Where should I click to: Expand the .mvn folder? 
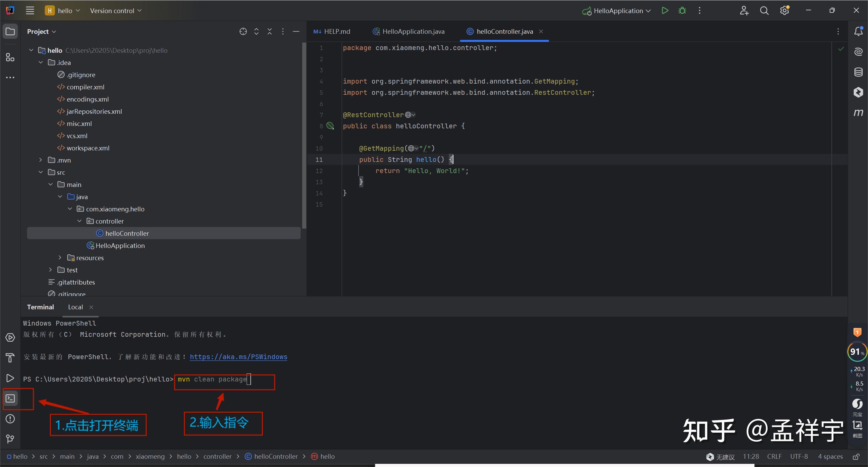click(x=40, y=160)
